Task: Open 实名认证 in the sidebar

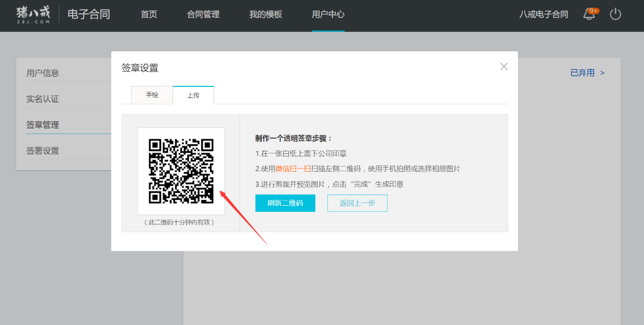Action: tap(43, 99)
